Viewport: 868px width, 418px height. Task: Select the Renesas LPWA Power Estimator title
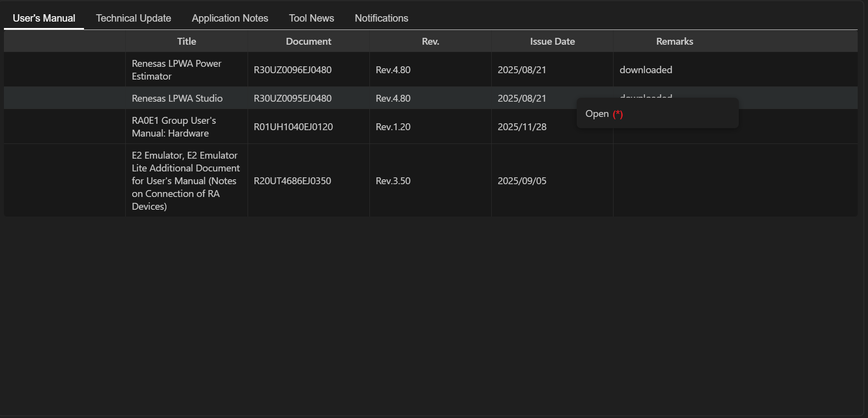pos(176,70)
